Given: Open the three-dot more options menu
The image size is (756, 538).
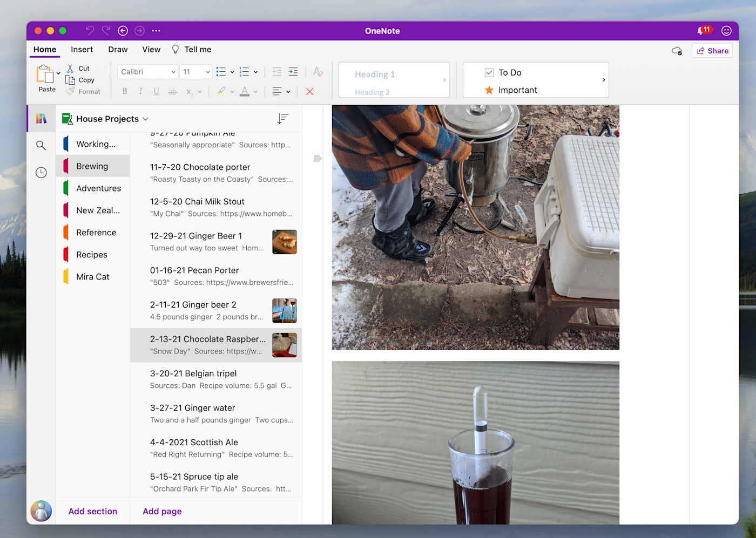Looking at the screenshot, I should point(156,31).
